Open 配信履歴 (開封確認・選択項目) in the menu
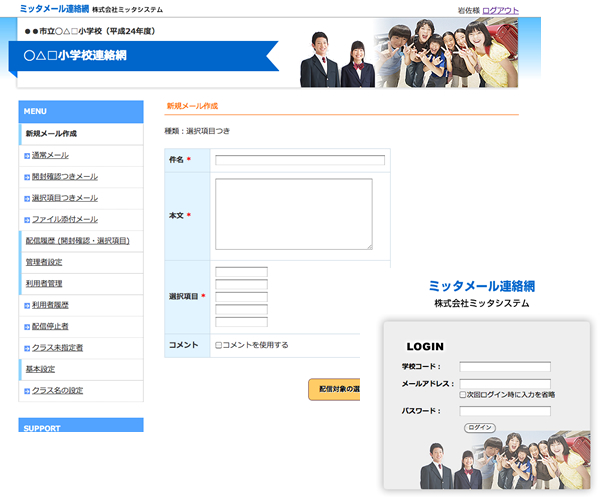The height and width of the screenshot is (501, 600). 77,241
